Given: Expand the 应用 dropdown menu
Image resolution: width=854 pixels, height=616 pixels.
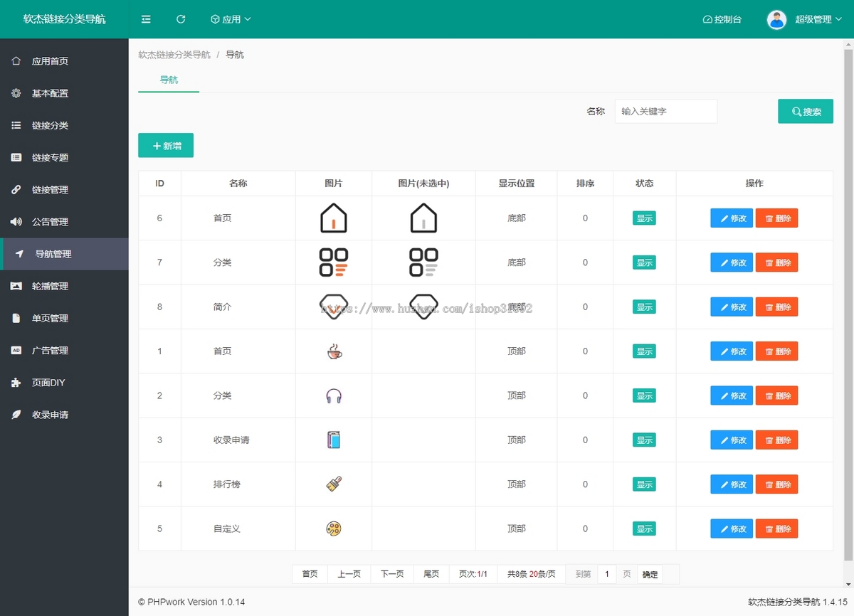Looking at the screenshot, I should pos(231,19).
